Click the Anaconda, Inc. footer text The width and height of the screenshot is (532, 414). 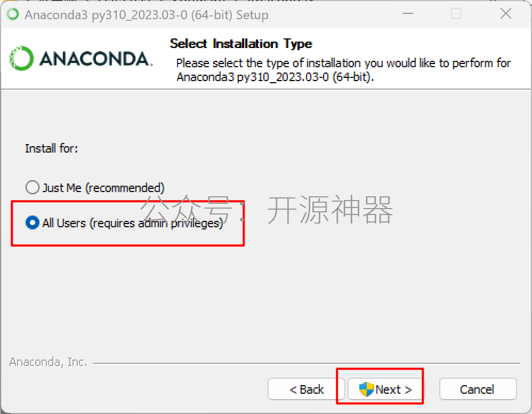(48, 362)
